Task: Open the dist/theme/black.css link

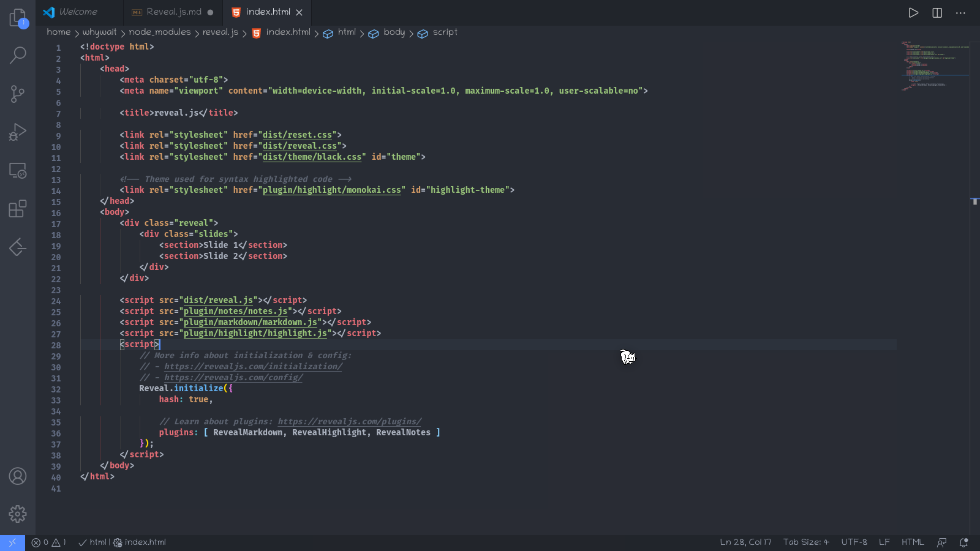Action: click(312, 157)
